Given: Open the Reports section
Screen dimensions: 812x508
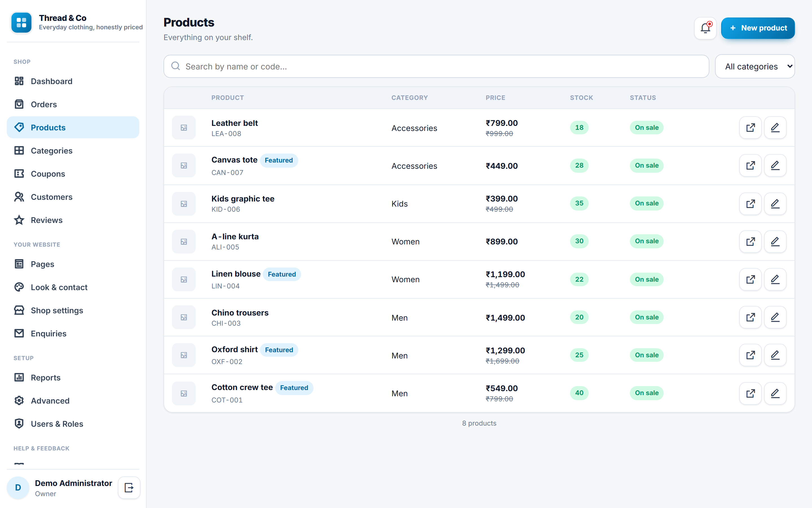Looking at the screenshot, I should pyautogui.click(x=73, y=378).
